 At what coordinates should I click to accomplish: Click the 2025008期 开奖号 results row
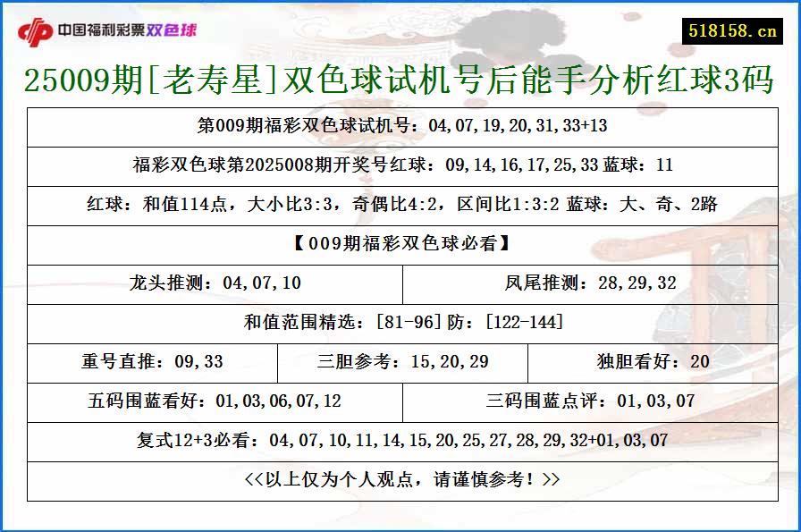tap(400, 165)
